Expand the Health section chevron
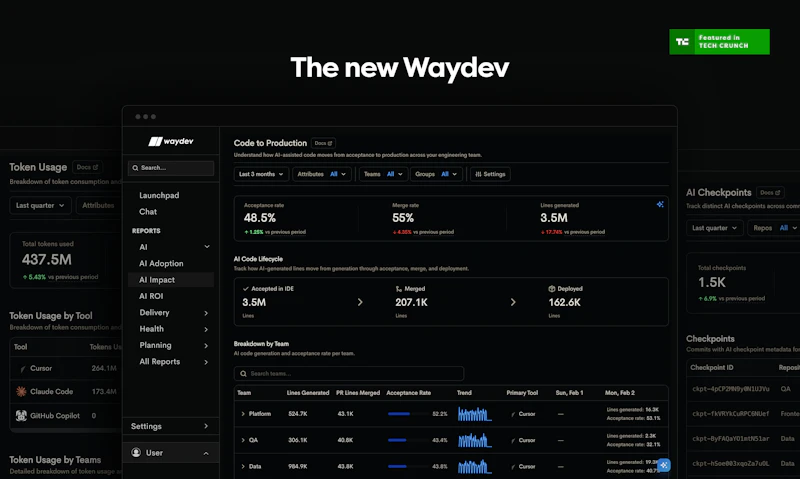Image resolution: width=800 pixels, height=479 pixels. pyautogui.click(x=206, y=329)
